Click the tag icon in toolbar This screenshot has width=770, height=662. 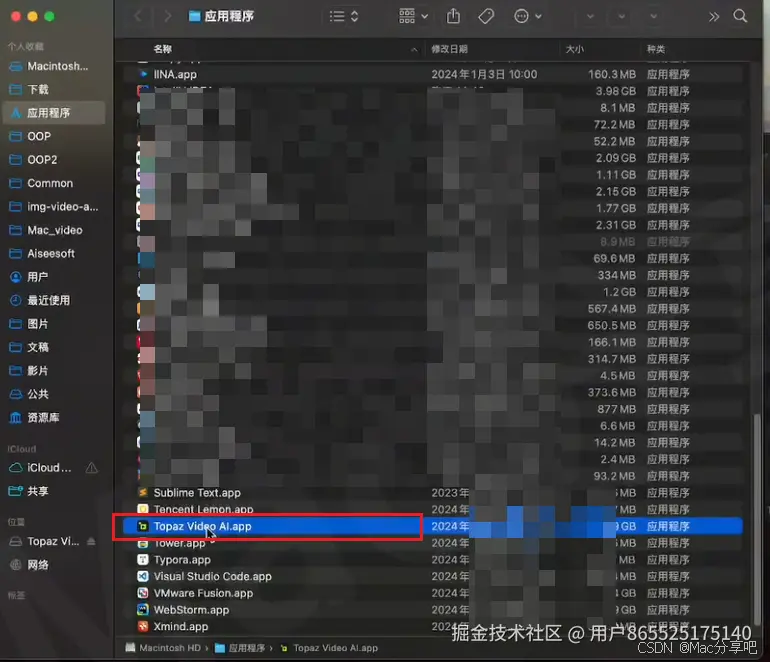tap(486, 16)
